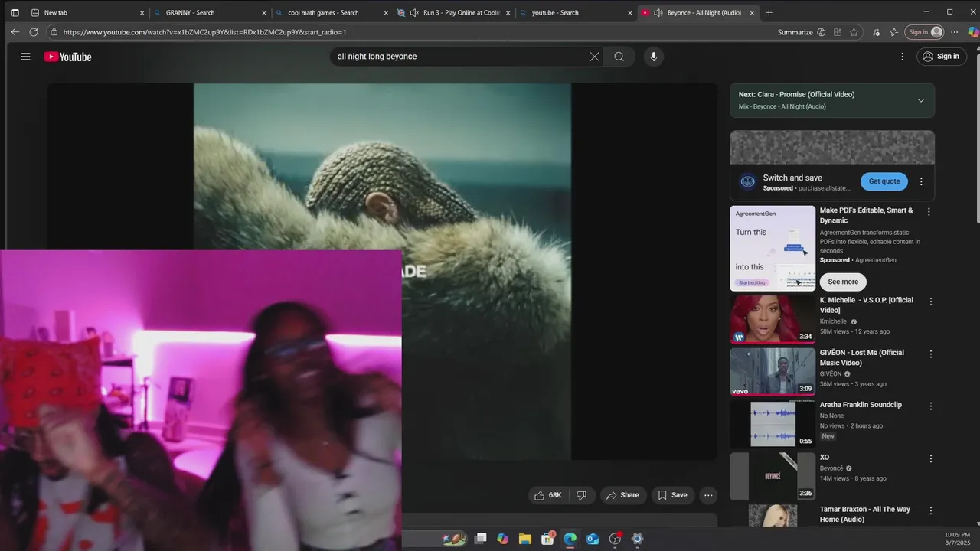Viewport: 980px width, 551px height.
Task: Share the All Night video
Action: point(622,495)
